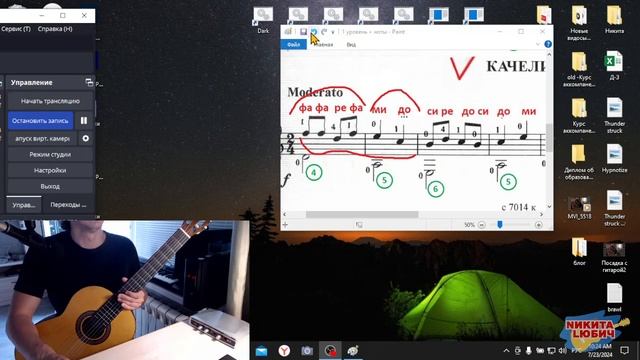Click the Paint horizontal scrollbar left arrow
Screen dimensions: 640x360
point(284,214)
